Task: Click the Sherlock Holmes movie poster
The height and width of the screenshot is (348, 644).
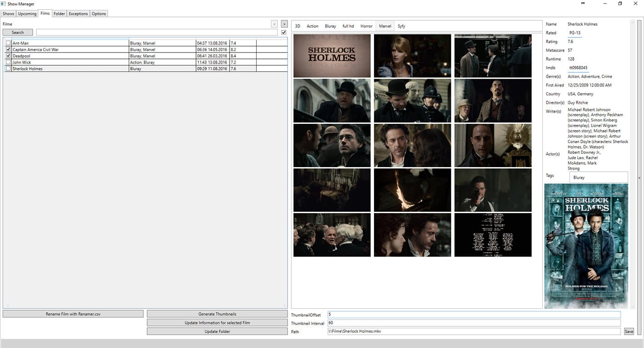Action: pyautogui.click(x=586, y=246)
